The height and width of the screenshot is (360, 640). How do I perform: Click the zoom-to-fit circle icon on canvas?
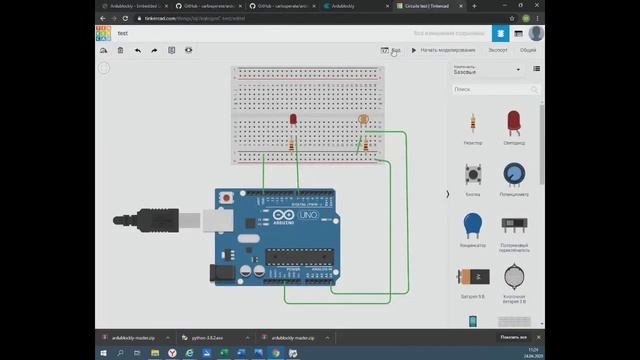[x=104, y=68]
